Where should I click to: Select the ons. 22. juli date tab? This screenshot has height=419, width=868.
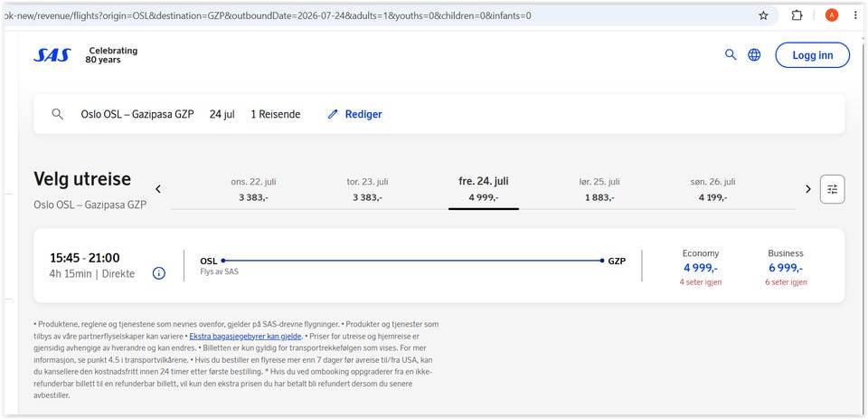click(x=253, y=189)
